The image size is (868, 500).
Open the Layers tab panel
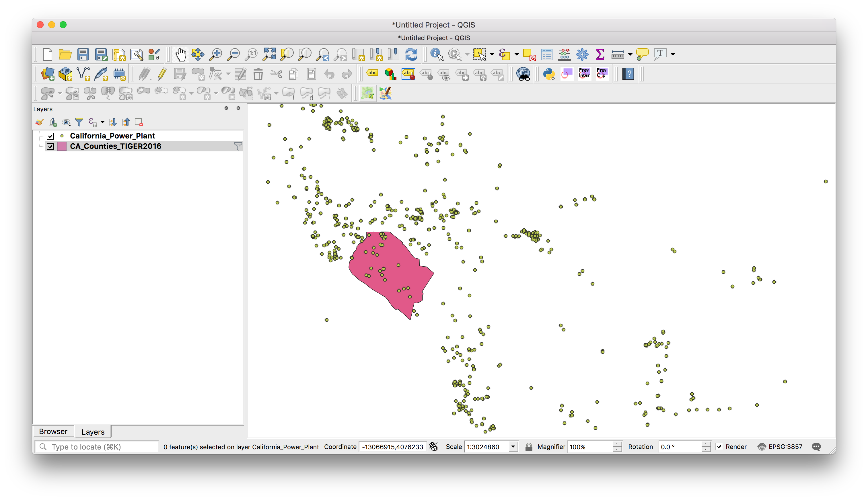(92, 431)
